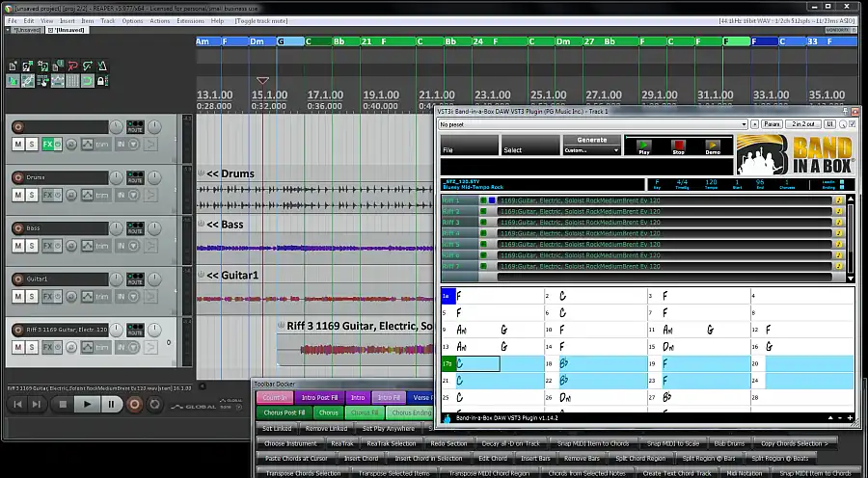
Task: Open the Generate Custom dropdown
Action: pyautogui.click(x=592, y=150)
